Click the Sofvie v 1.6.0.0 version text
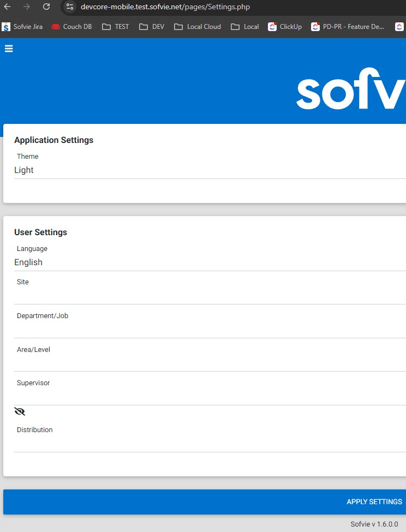This screenshot has width=406, height=532. coord(374,524)
